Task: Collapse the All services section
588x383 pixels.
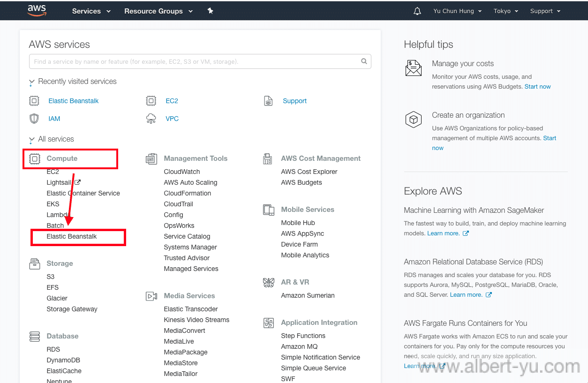Action: tap(31, 140)
